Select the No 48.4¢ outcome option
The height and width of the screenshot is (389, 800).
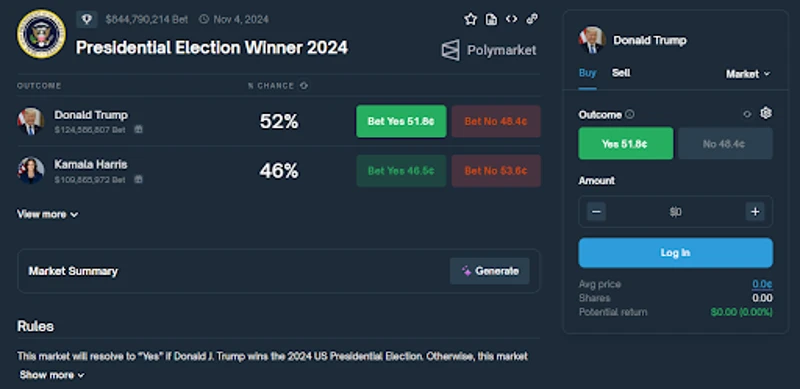point(725,143)
